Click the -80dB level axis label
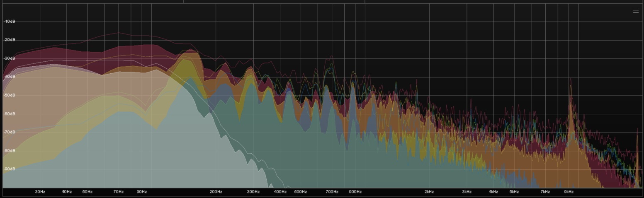644x198 pixels. tap(9, 150)
